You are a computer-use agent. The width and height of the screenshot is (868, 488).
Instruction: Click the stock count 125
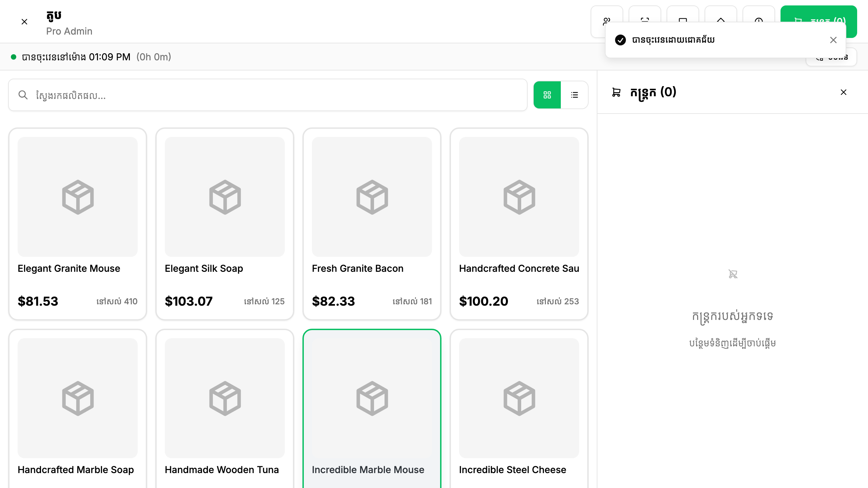pyautogui.click(x=264, y=301)
